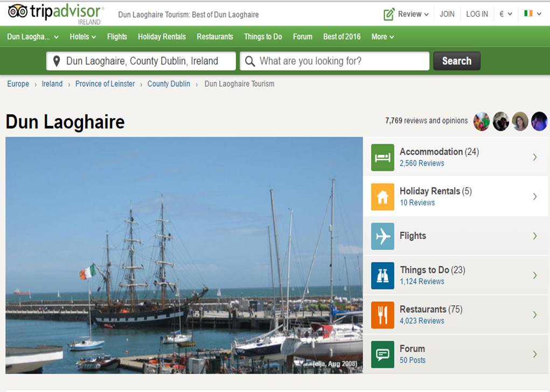550x392 pixels.
Task: Click the 'Dun Laoghaire Tourism' breadcrumb text
Action: [239, 84]
